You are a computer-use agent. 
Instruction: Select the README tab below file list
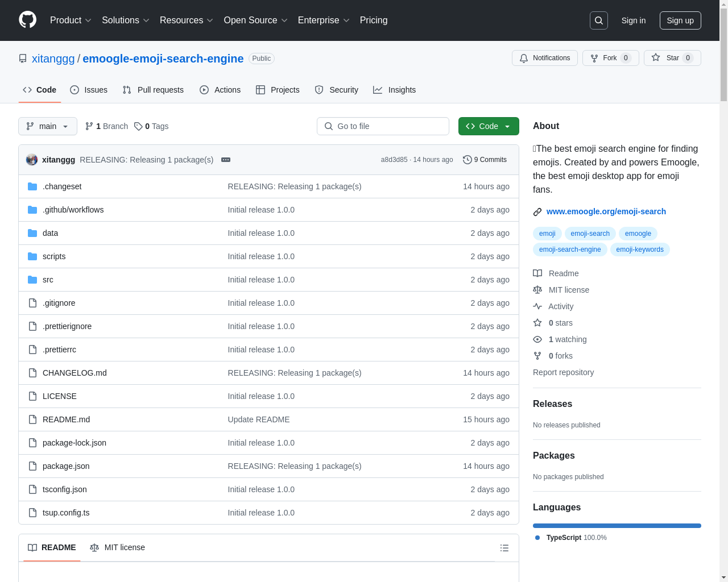click(52, 548)
